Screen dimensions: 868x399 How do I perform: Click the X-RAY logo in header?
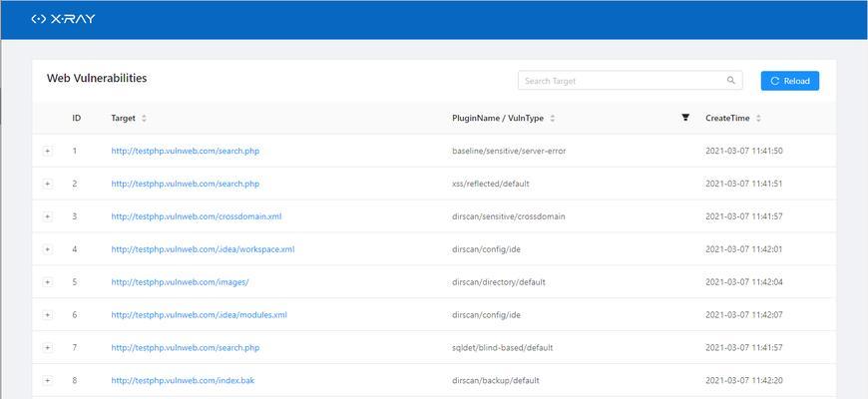pos(63,19)
